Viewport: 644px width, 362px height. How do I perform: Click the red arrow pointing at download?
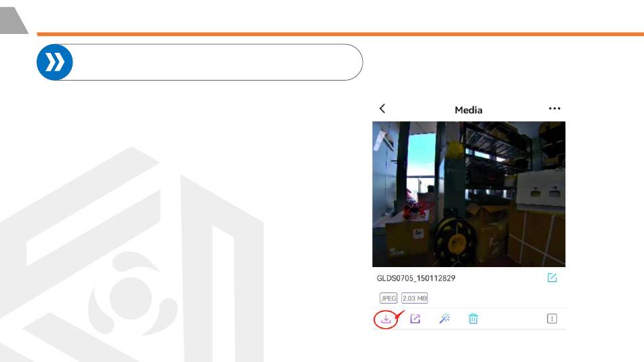coord(400,316)
